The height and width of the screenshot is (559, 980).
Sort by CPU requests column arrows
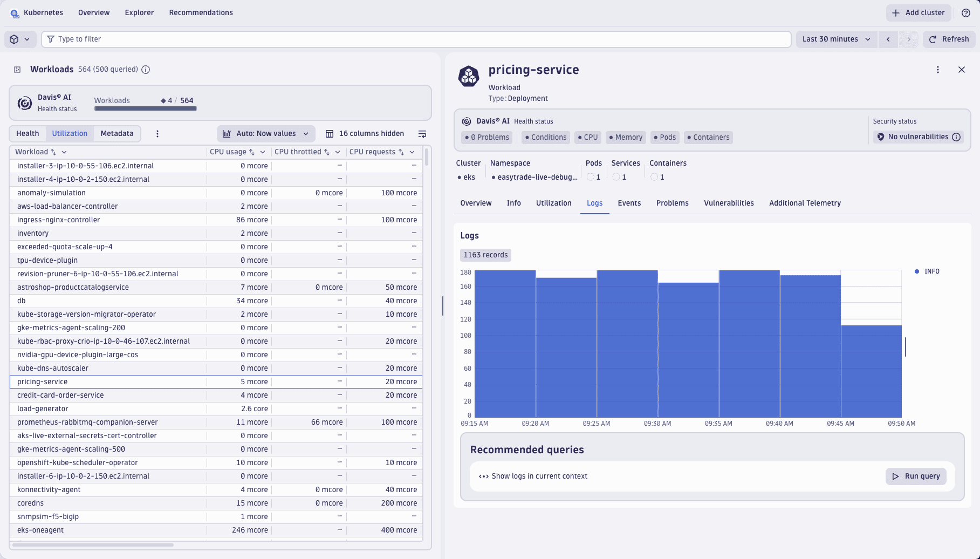(x=401, y=152)
